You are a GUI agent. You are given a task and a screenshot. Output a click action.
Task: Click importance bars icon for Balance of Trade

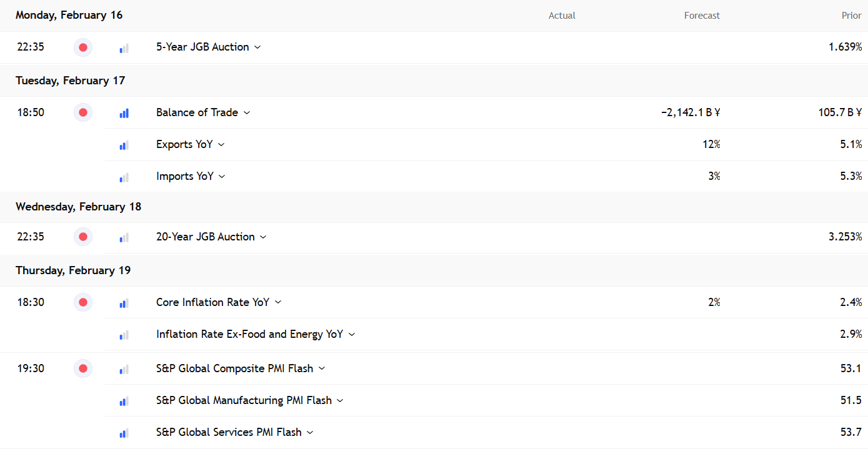pyautogui.click(x=124, y=113)
